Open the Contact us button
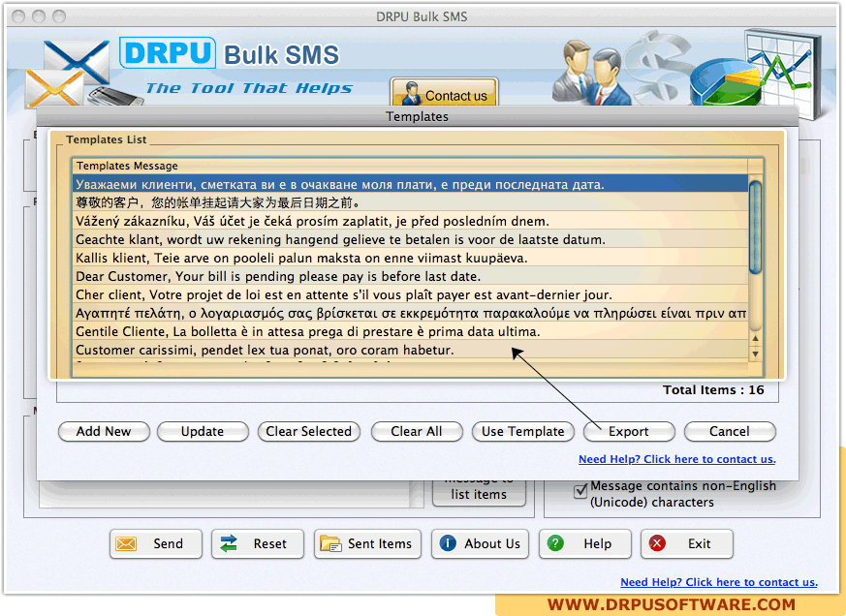 tap(444, 93)
